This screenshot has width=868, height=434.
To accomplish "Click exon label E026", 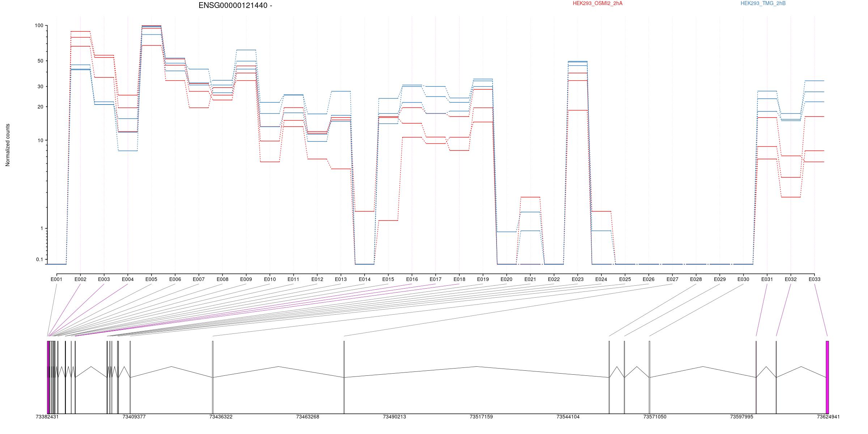I will tap(649, 279).
